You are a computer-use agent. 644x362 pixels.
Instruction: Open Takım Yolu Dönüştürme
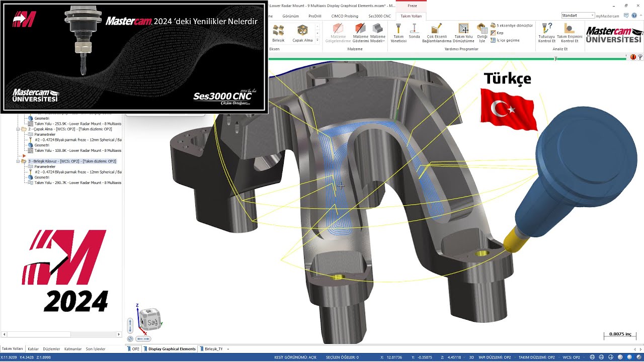(463, 33)
